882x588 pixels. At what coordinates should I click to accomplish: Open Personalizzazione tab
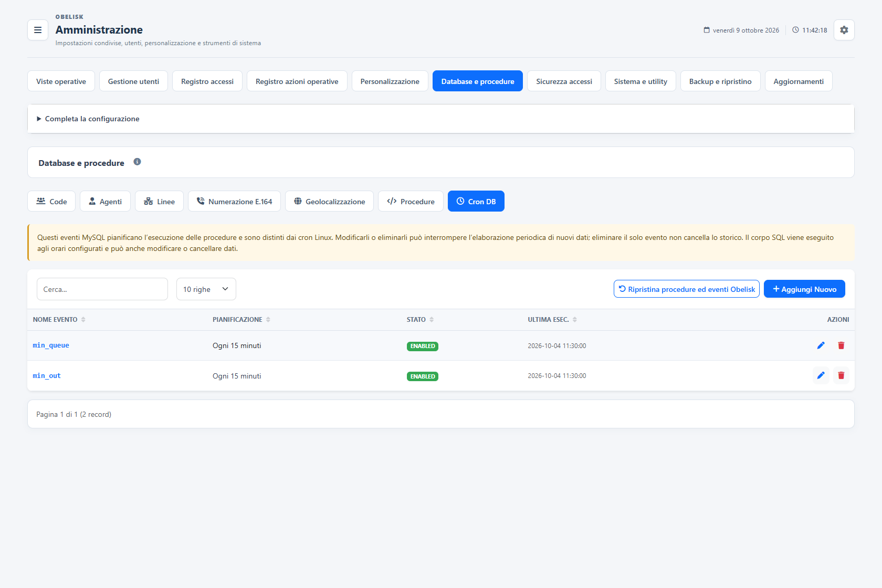pyautogui.click(x=390, y=81)
